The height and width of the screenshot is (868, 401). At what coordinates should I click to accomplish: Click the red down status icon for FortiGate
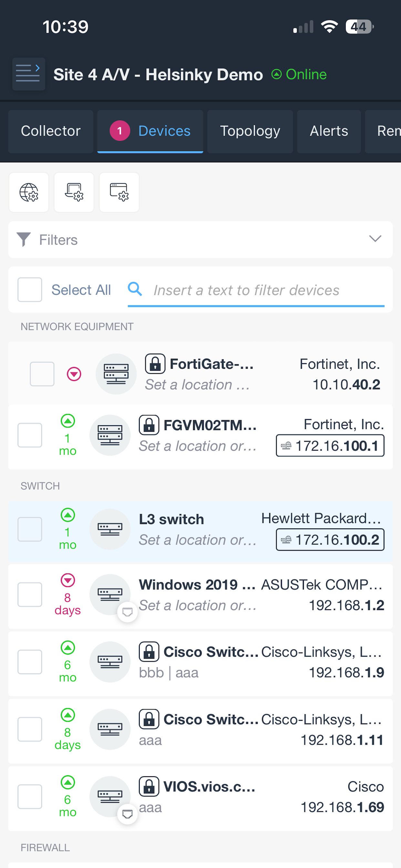pyautogui.click(x=74, y=374)
